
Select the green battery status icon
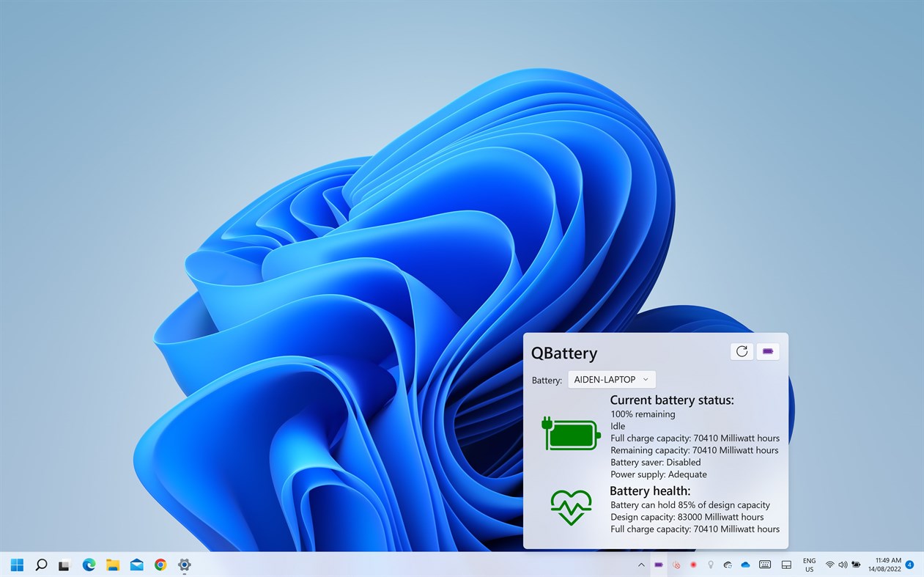pos(572,434)
